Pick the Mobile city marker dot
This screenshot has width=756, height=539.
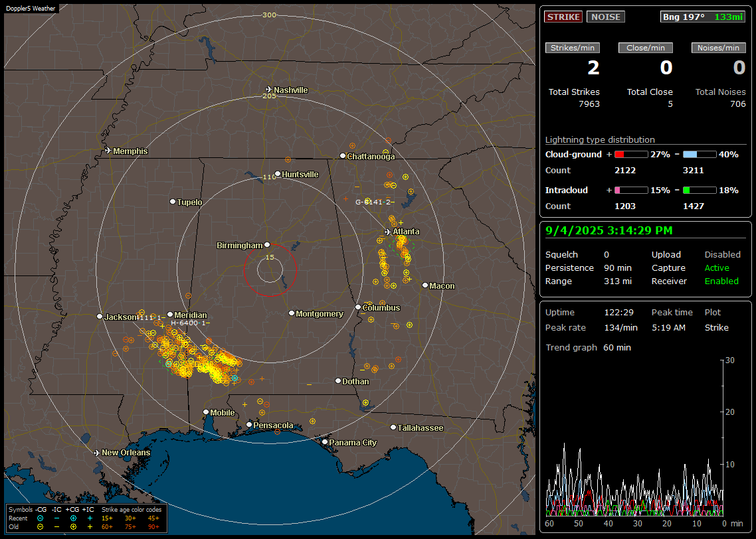coord(206,412)
